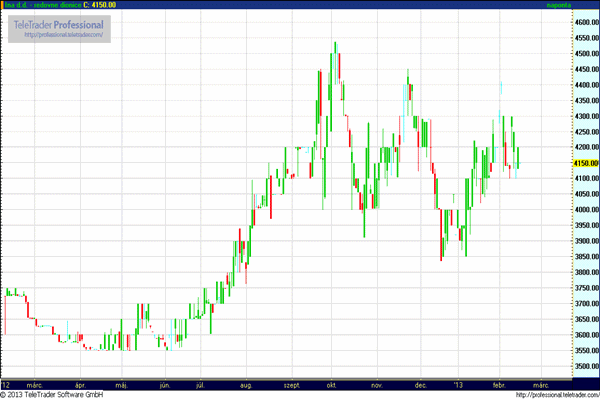Select the dec. marker on time axis
600x400 pixels.
tap(421, 384)
